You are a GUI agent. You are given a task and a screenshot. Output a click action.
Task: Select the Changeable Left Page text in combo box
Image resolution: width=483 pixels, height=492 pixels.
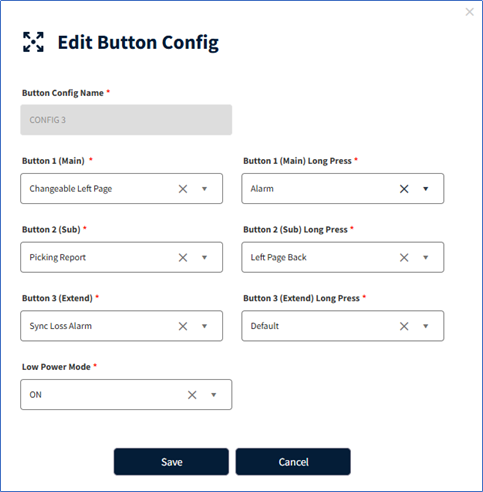click(71, 189)
